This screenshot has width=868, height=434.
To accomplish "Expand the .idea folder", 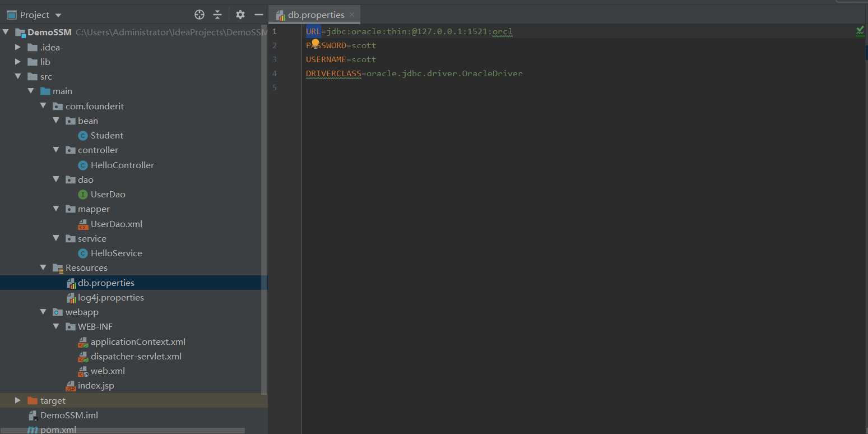I will pyautogui.click(x=18, y=47).
